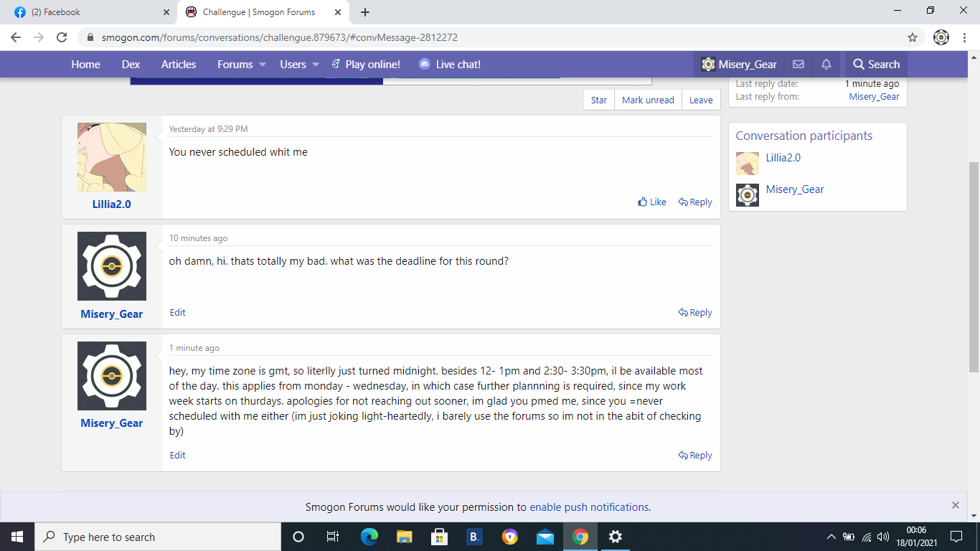Screen dimensions: 980x551
Task: Click Misery_Gear's gear avatar in Conversation participants
Action: click(x=748, y=195)
